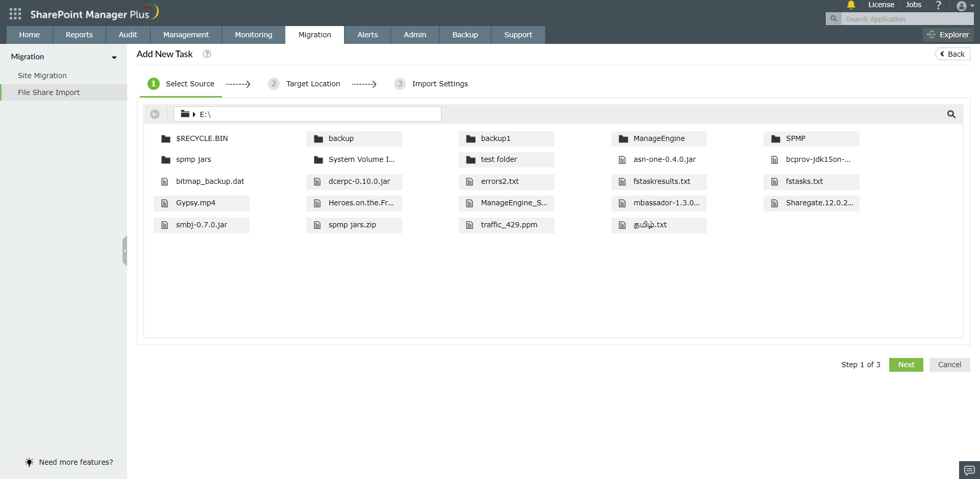
Task: Open the Management tab
Action: (x=186, y=35)
